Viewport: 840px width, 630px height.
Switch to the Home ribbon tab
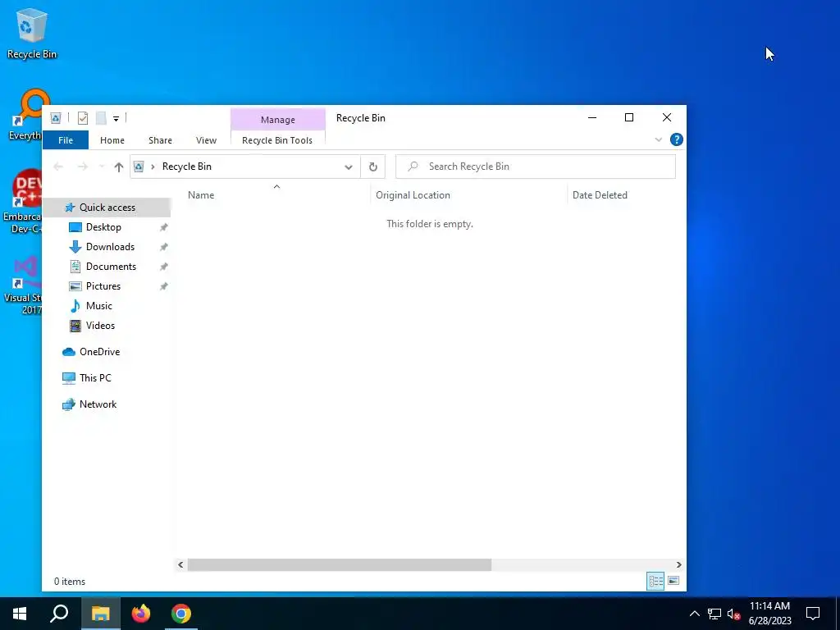click(x=112, y=140)
